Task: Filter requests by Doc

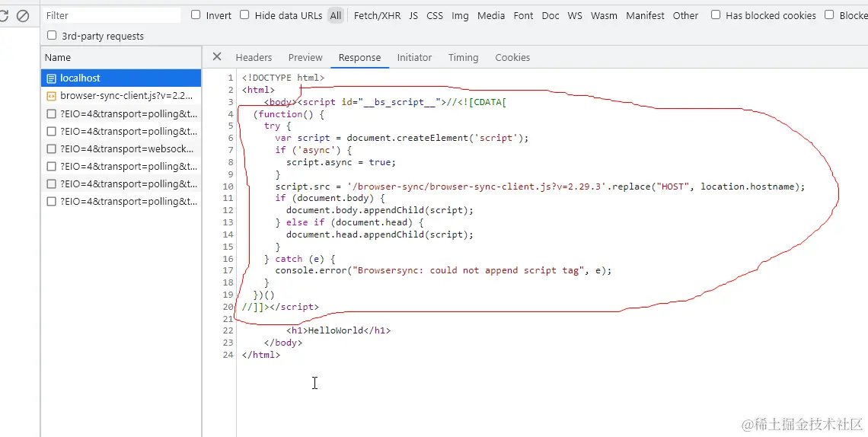Action: coord(550,15)
